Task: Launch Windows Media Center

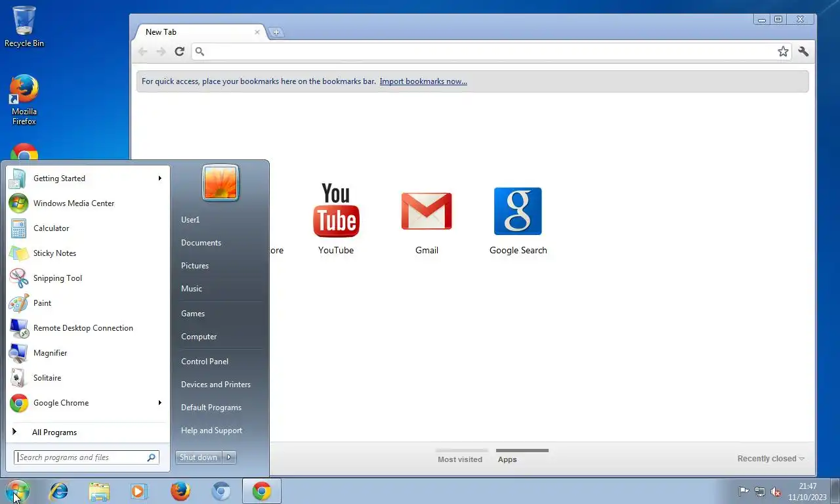Action: (87, 203)
